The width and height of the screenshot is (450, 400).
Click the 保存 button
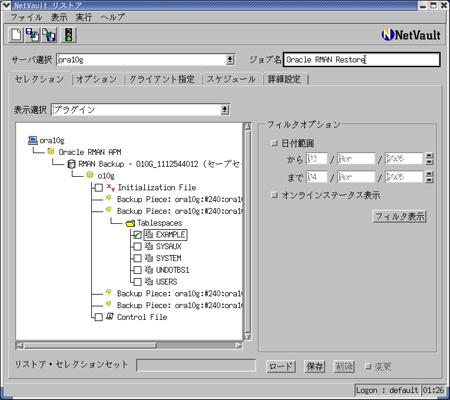point(315,367)
